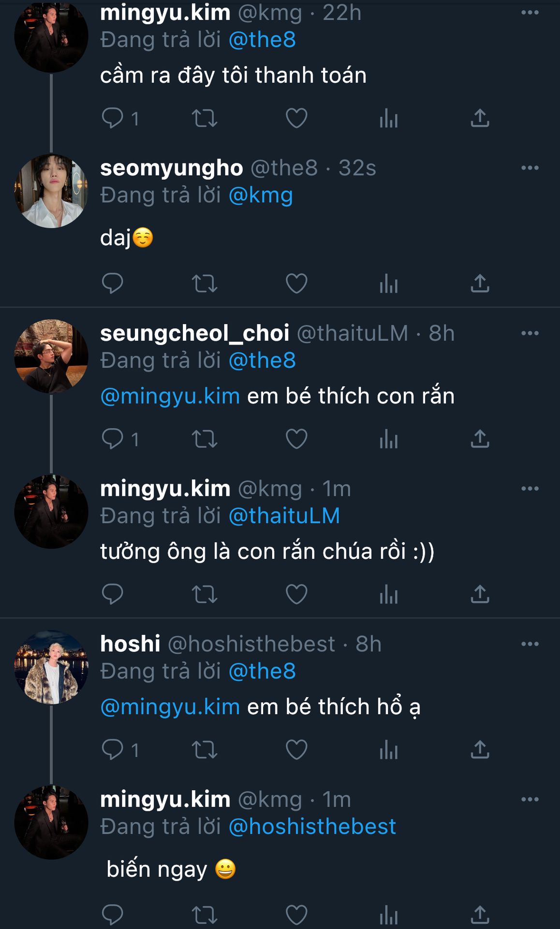560x929 pixels.
Task: Like seomyungho's "daj" reply
Action: 296,284
